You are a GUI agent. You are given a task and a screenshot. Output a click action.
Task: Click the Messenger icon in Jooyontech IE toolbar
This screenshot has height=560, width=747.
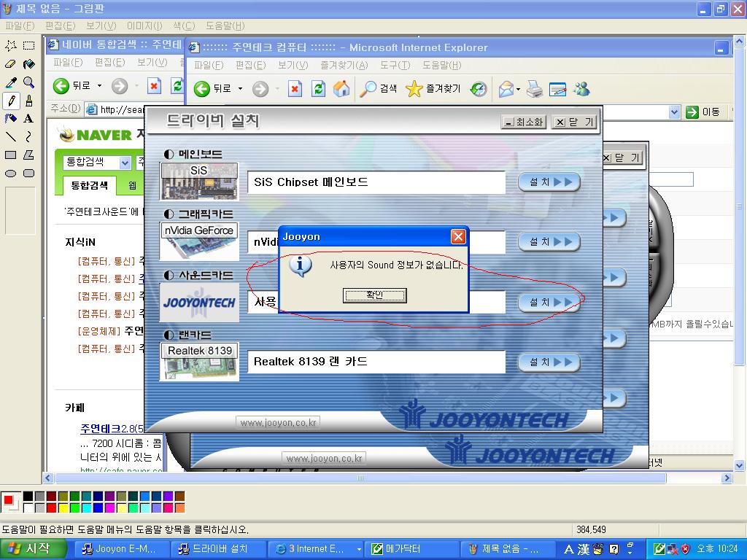581,88
